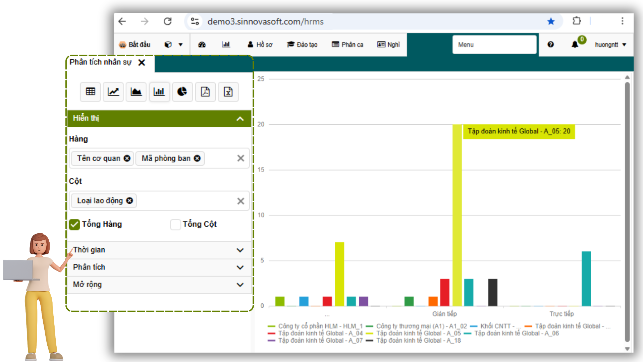Select the line chart icon
Image resolution: width=644 pixels, height=362 pixels.
[x=113, y=92]
